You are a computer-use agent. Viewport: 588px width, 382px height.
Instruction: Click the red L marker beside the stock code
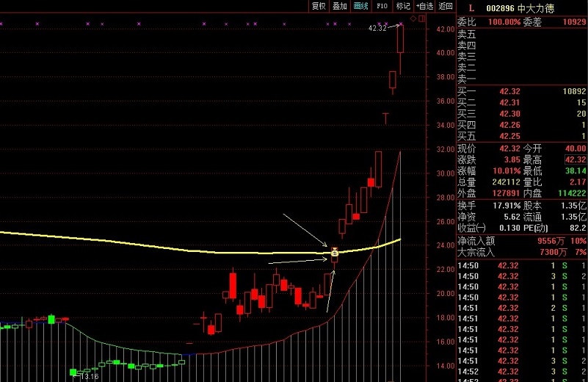(x=471, y=8)
